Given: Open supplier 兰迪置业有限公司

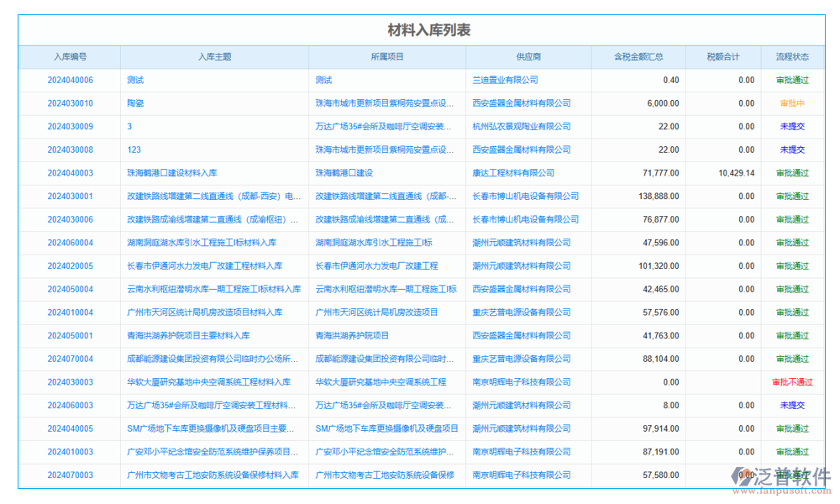Looking at the screenshot, I should 505,81.
